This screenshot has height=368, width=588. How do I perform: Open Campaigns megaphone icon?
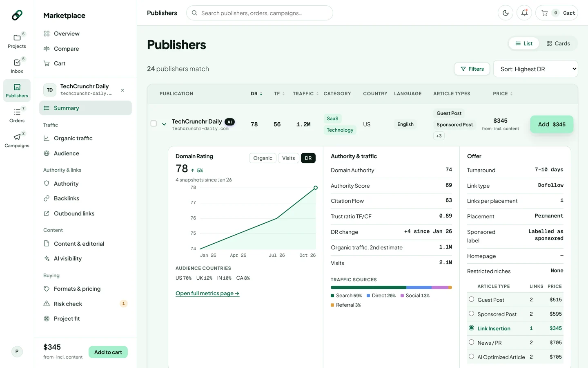pos(17,140)
